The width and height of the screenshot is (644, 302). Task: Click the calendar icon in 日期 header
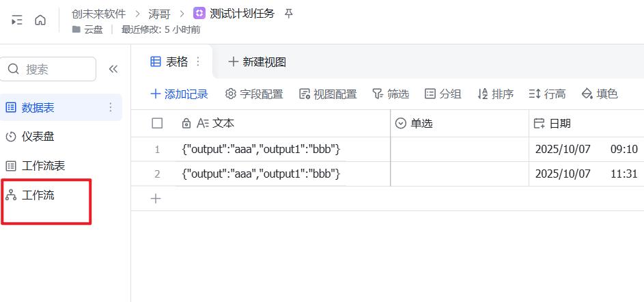coord(539,123)
